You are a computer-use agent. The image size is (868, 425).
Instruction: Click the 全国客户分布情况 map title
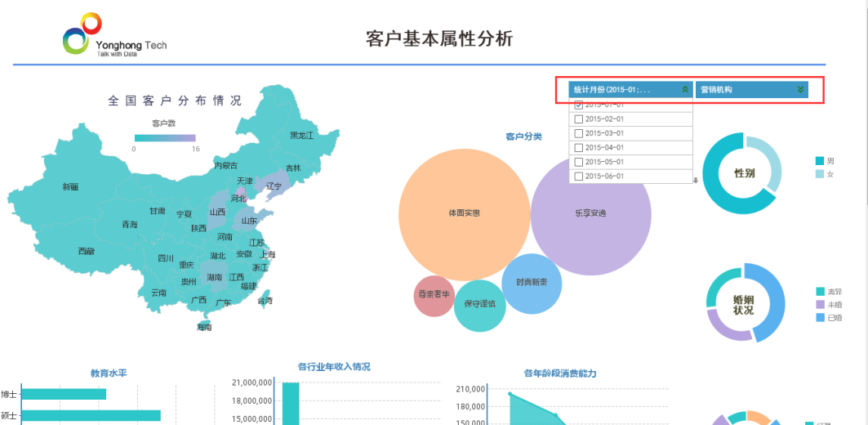[175, 101]
